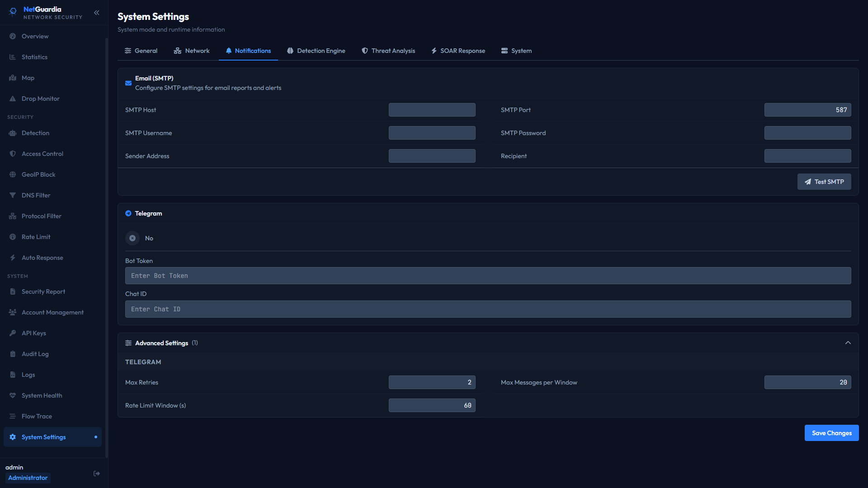Click the NetGuardia logo icon
Image resolution: width=868 pixels, height=488 pixels.
click(13, 12)
